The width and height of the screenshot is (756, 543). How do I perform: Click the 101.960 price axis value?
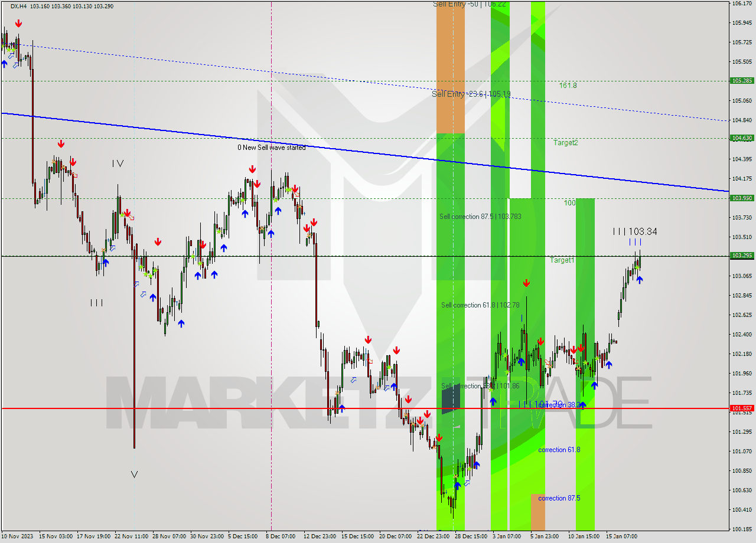[742, 374]
